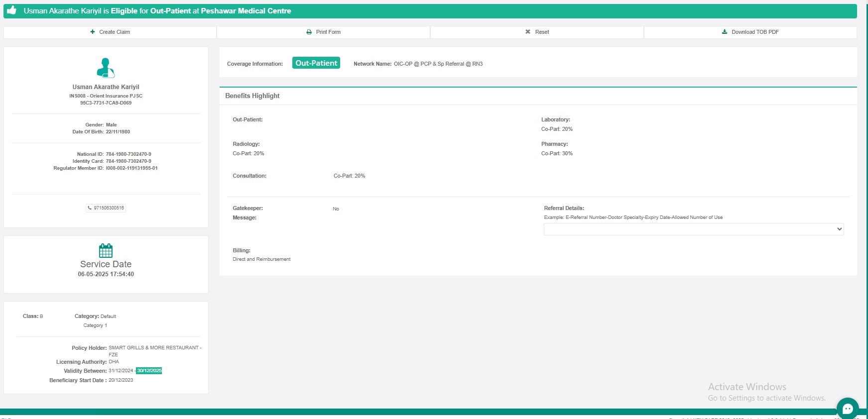Click the patient avatar icon

pos(106,68)
